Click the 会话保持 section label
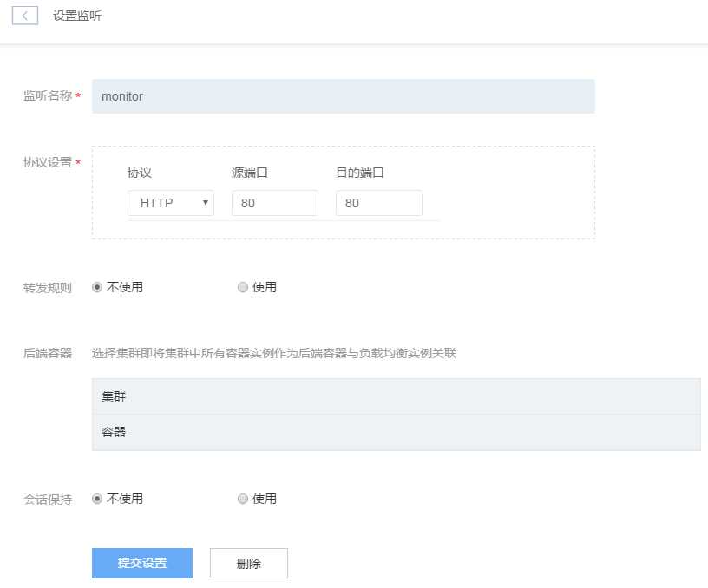 pos(48,500)
